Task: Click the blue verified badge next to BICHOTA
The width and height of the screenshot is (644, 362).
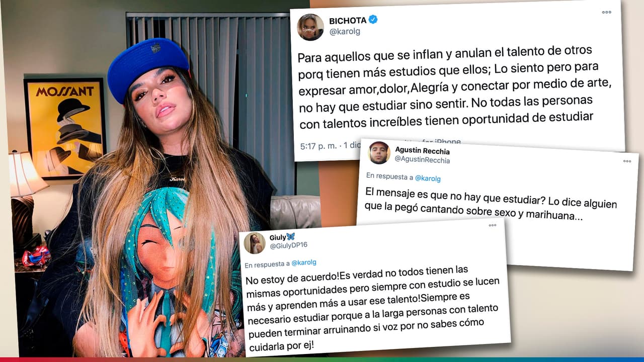Action: tap(373, 20)
